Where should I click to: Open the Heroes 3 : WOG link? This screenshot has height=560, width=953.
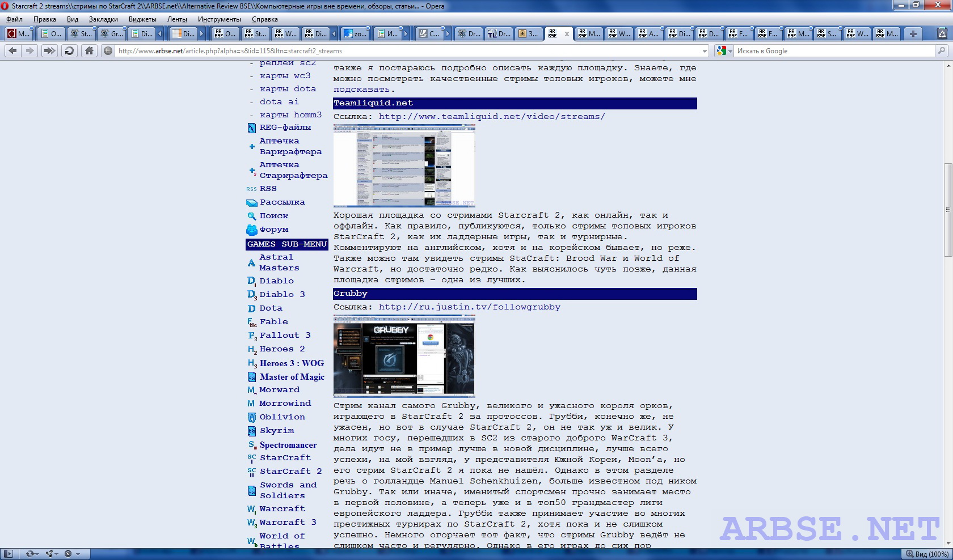(292, 363)
